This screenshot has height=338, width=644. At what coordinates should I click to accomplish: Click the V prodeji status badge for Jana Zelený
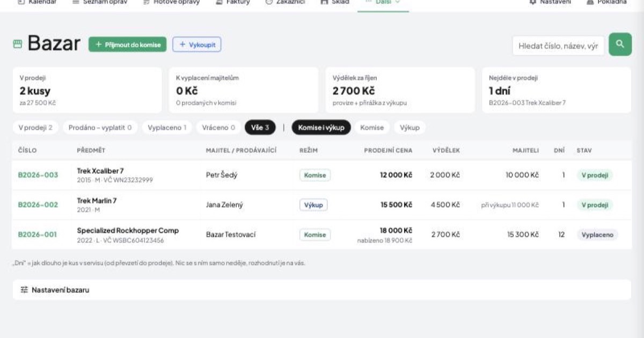click(595, 204)
